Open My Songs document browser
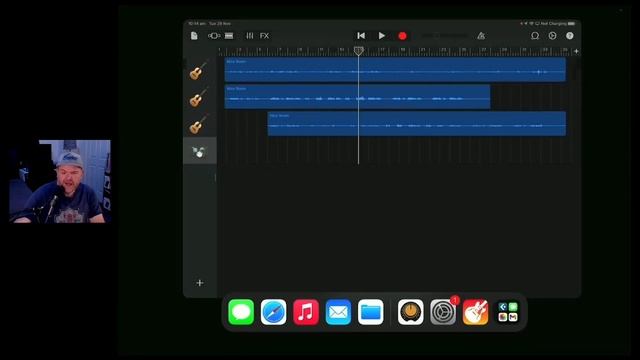Viewport: 640px width, 360px height. click(x=194, y=36)
